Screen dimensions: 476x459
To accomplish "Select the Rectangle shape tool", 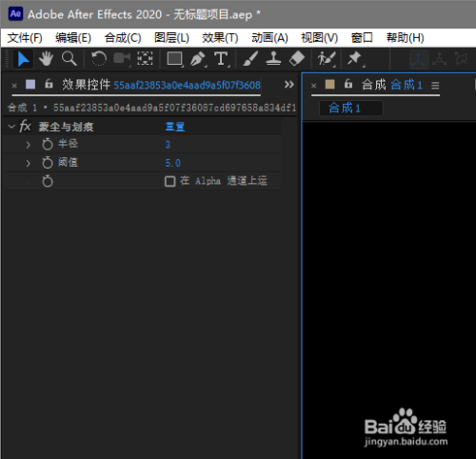I will 175,59.
